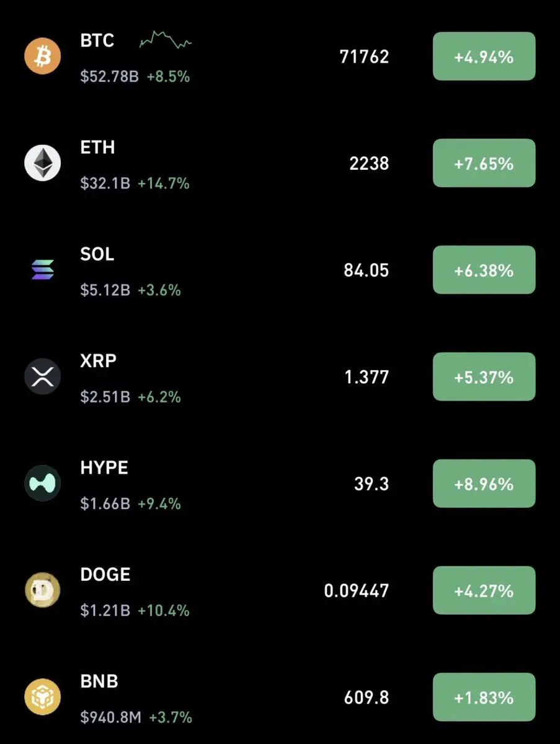Select the BTC price 71762

click(364, 57)
